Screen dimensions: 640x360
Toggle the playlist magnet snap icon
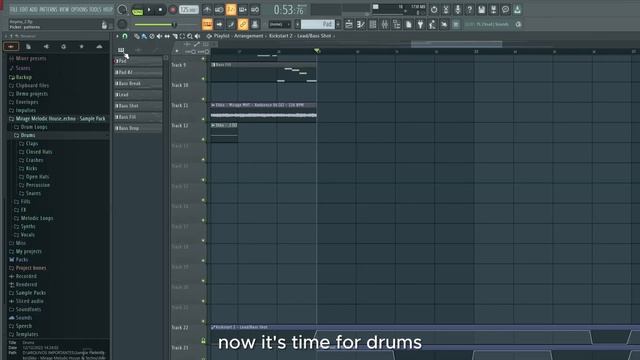click(125, 36)
